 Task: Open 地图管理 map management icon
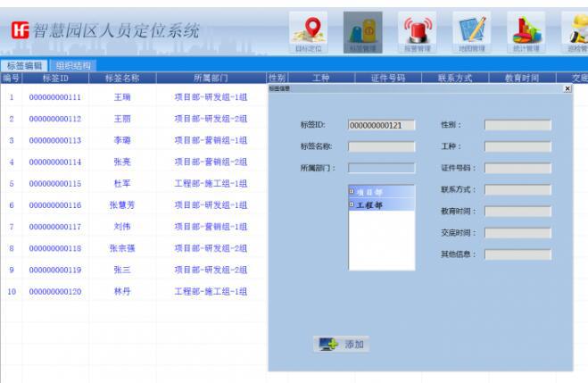click(x=469, y=33)
